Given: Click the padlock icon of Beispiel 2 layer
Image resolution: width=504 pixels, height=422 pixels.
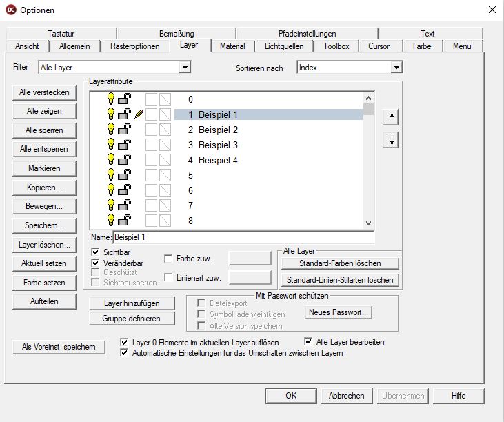Looking at the screenshot, I should (x=125, y=130).
